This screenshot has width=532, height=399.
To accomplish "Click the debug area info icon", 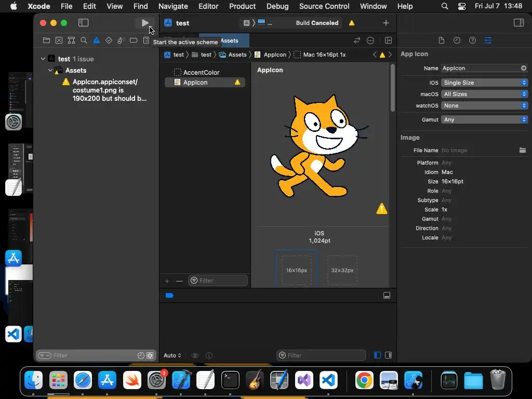I will 209,355.
